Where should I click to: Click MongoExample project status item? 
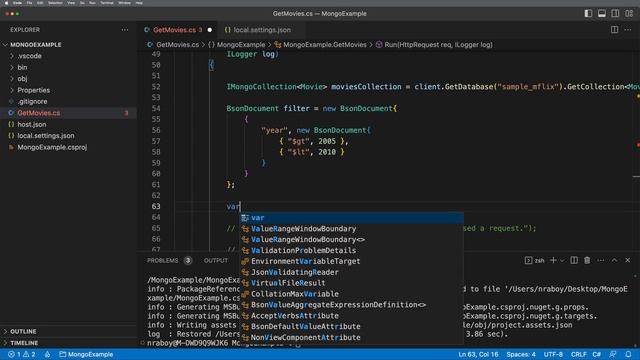[86, 354]
